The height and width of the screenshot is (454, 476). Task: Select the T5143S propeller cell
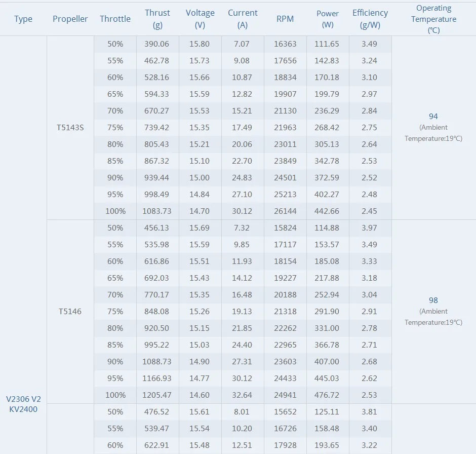tap(70, 127)
